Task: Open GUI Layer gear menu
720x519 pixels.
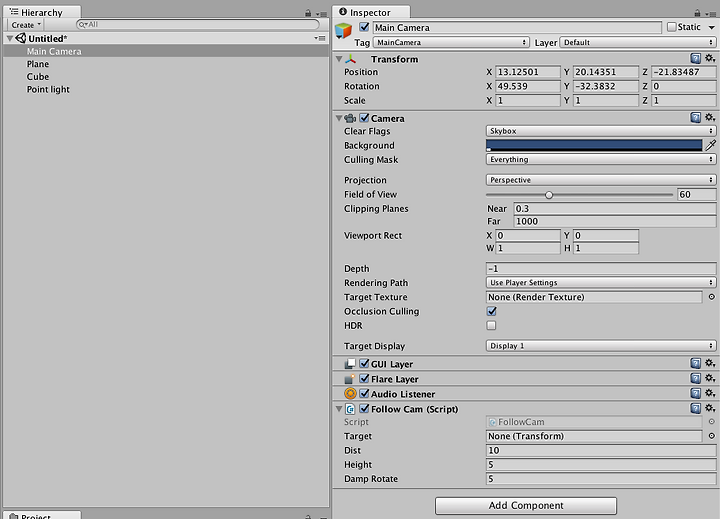Action: (x=710, y=363)
